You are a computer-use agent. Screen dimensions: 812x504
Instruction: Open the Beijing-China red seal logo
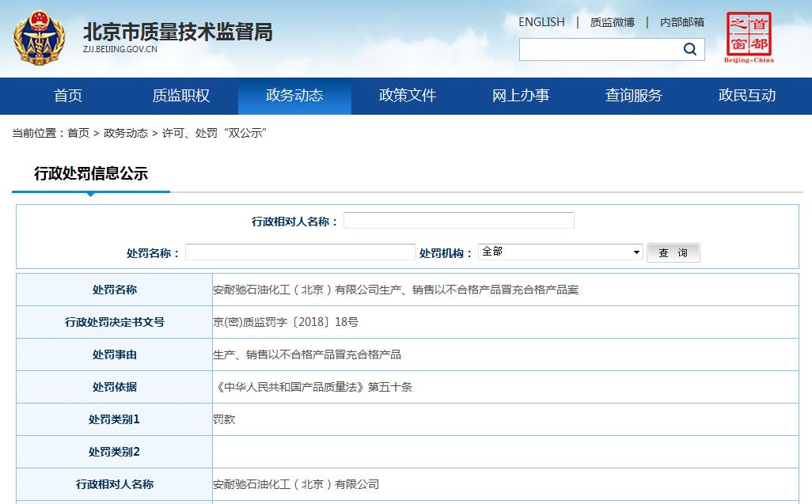(749, 37)
